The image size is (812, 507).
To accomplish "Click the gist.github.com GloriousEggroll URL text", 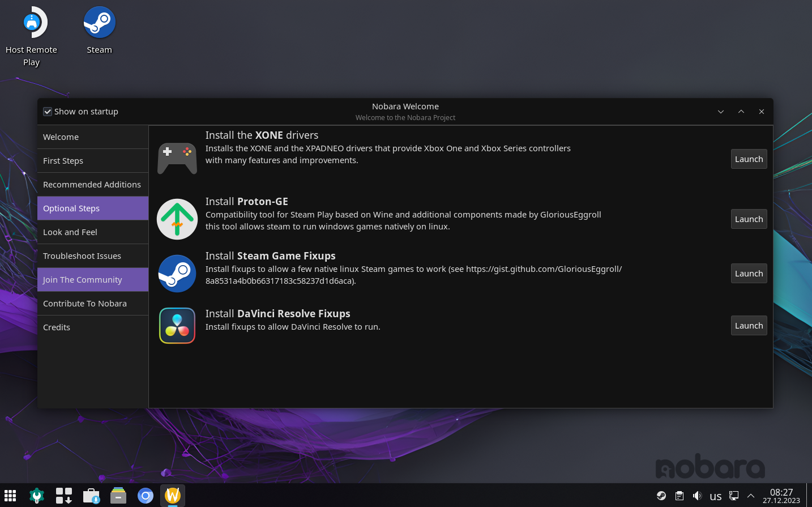I will coord(544,269).
